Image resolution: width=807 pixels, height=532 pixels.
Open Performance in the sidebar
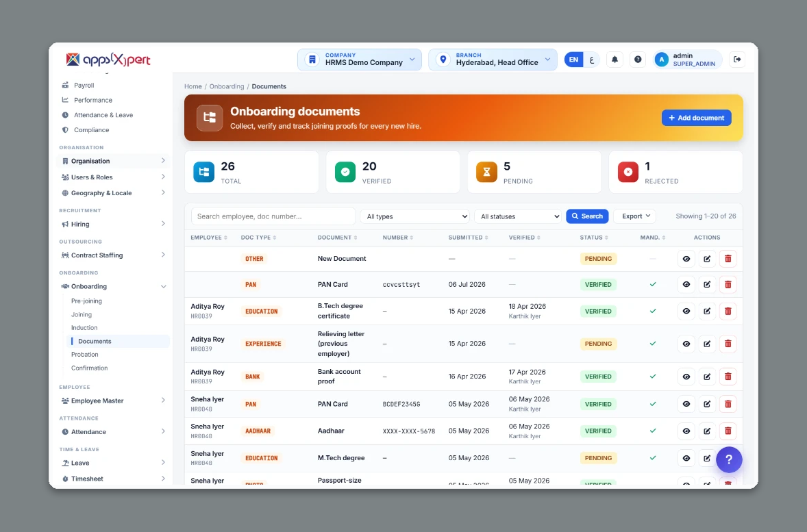click(92, 101)
